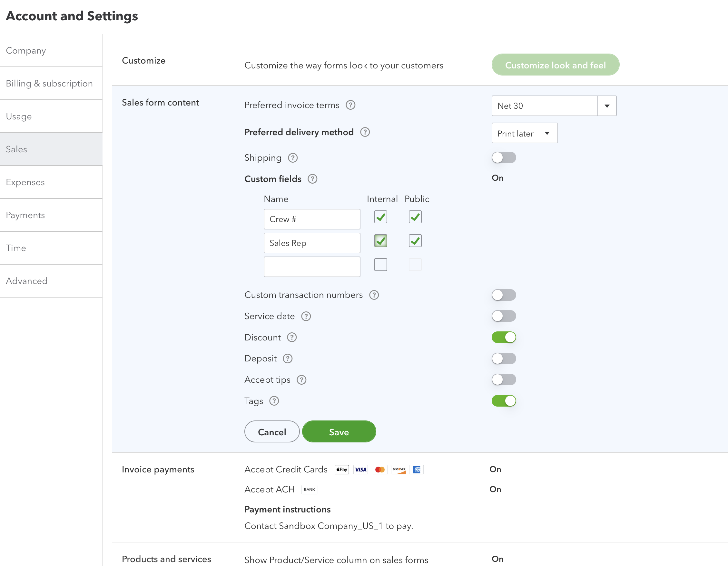
Task: Uncheck the Public checkbox for Crew #
Action: click(x=415, y=217)
